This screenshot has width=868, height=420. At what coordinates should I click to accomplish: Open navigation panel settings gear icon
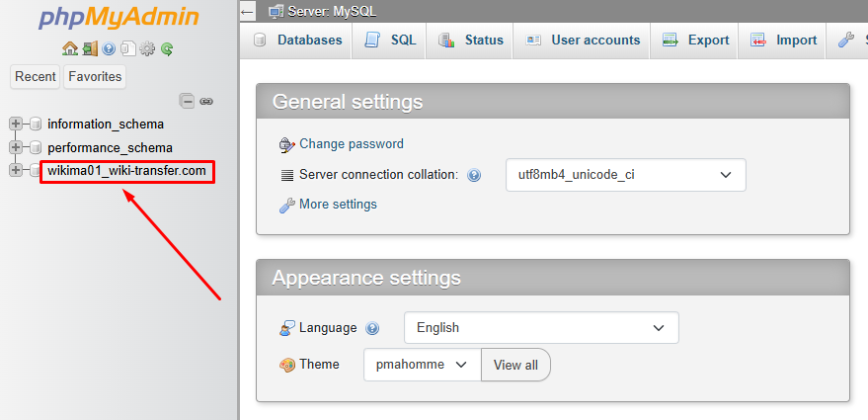coord(147,49)
